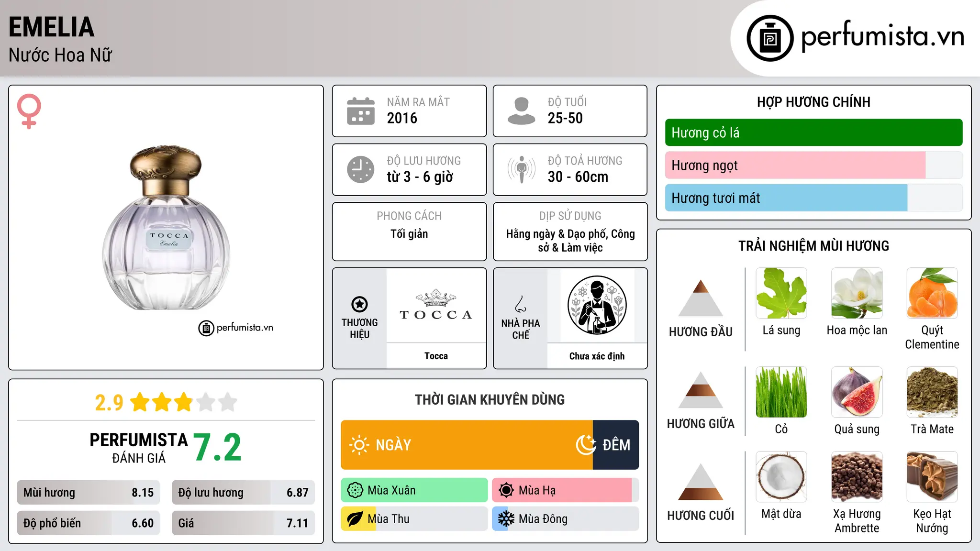
Task: Click the user rating number 2.9
Action: 109,403
